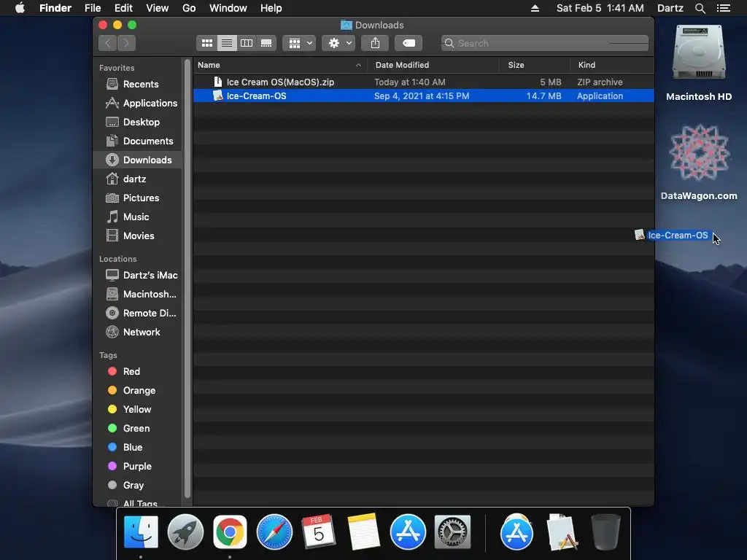747x560 pixels.
Task: Open Desktop in the sidebar
Action: (138, 122)
